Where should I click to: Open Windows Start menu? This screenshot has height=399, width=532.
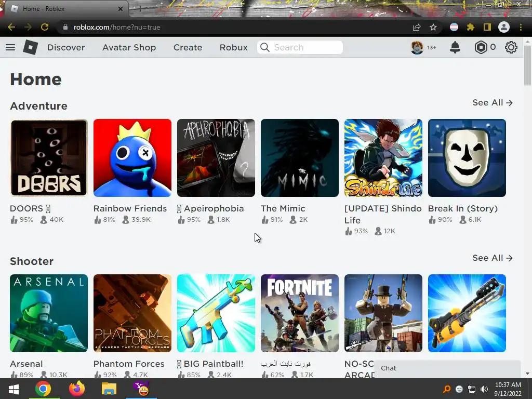[x=14, y=389]
